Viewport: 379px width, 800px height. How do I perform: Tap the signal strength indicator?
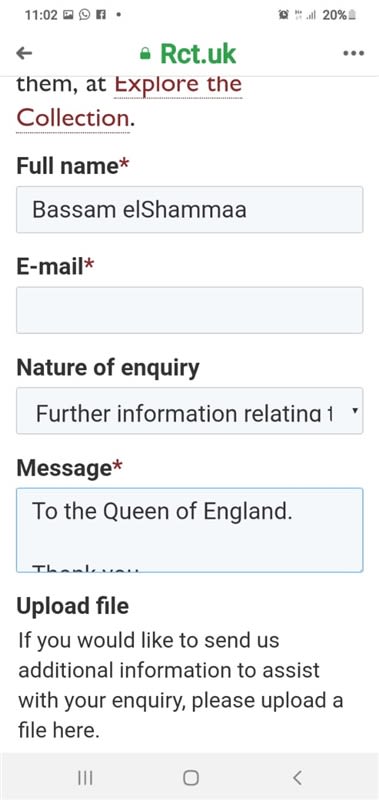pos(311,15)
